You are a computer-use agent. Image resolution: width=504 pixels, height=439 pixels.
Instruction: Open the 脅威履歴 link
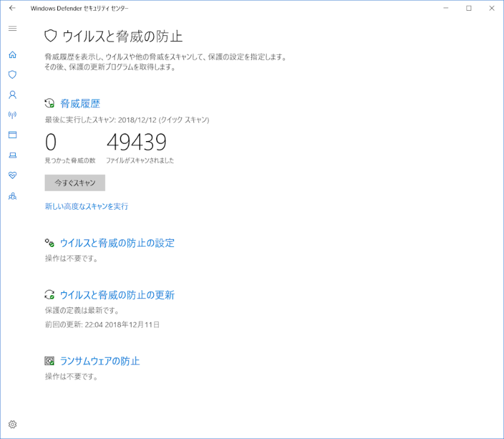point(80,104)
